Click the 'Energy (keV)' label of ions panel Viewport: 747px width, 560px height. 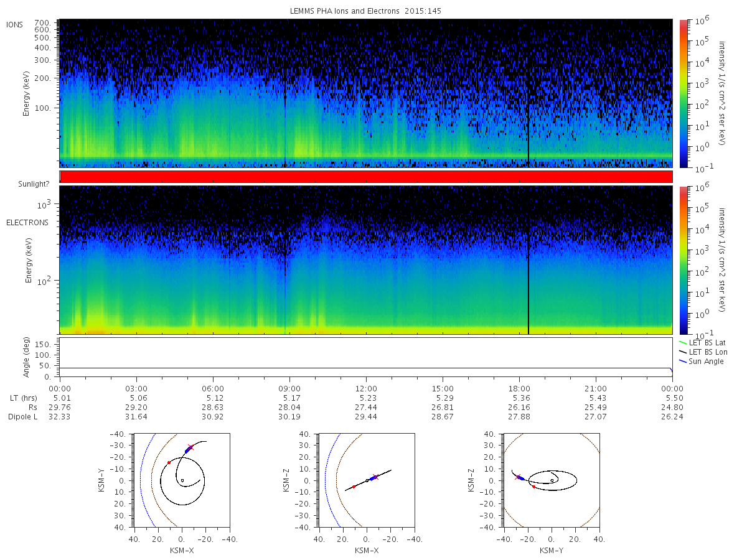[x=27, y=94]
